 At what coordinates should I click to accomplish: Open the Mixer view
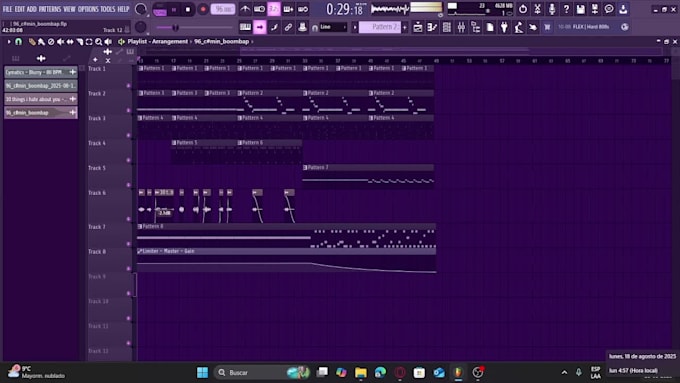click(461, 27)
